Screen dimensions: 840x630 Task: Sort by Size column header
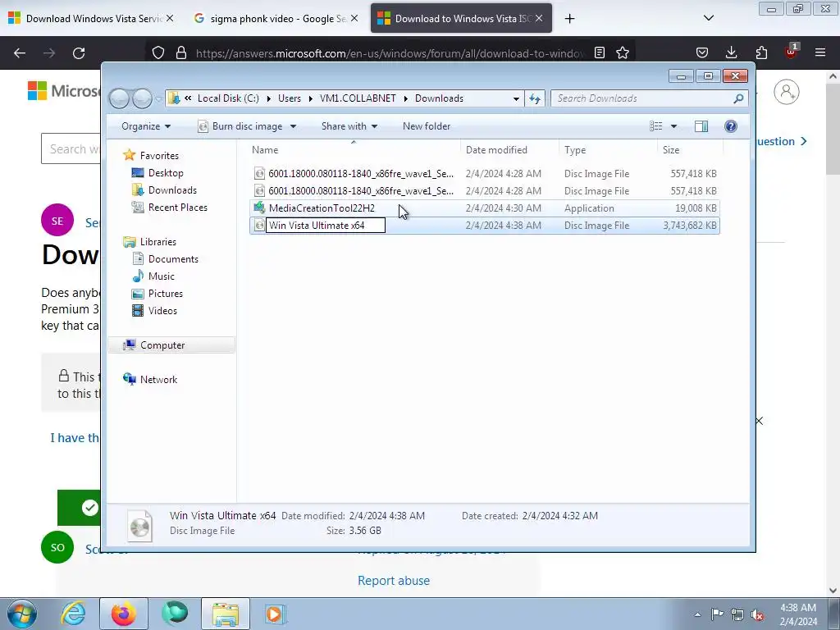(x=690, y=150)
